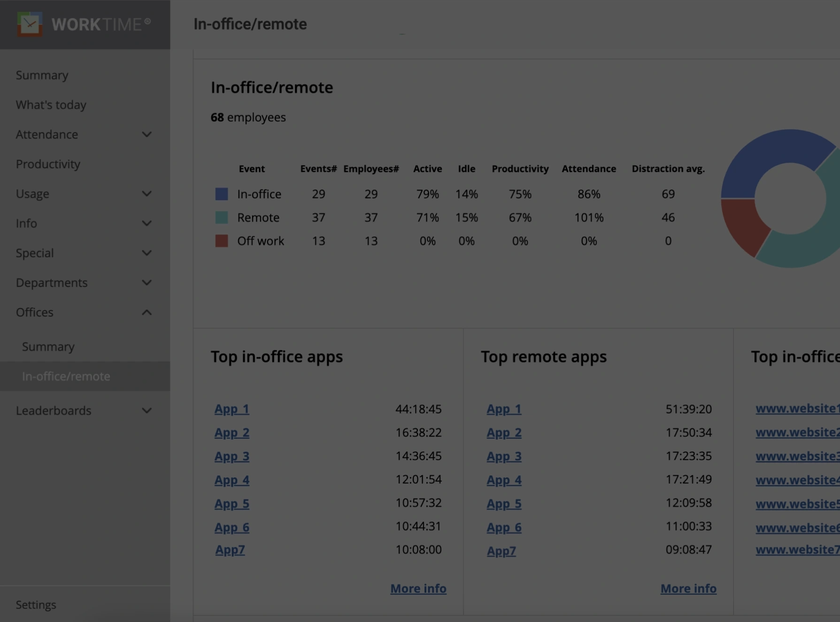The image size is (840, 622).
Task: Click More info under remote apps
Action: 688,589
